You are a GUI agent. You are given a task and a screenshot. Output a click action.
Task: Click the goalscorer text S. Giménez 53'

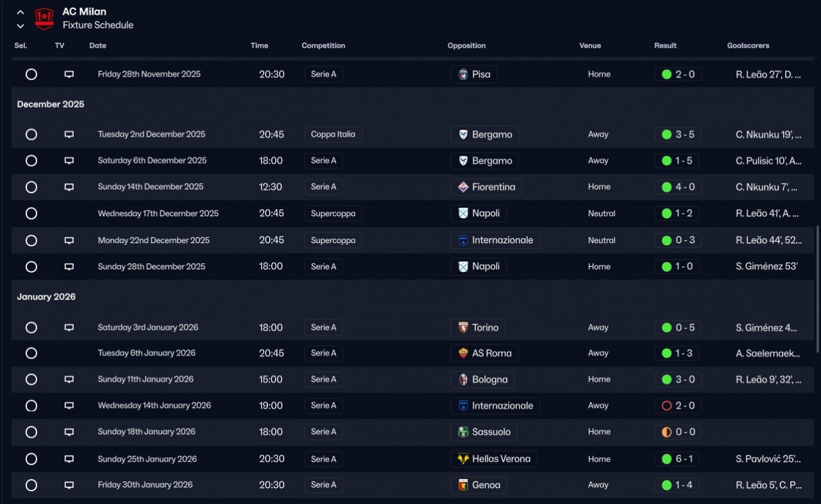pos(766,267)
